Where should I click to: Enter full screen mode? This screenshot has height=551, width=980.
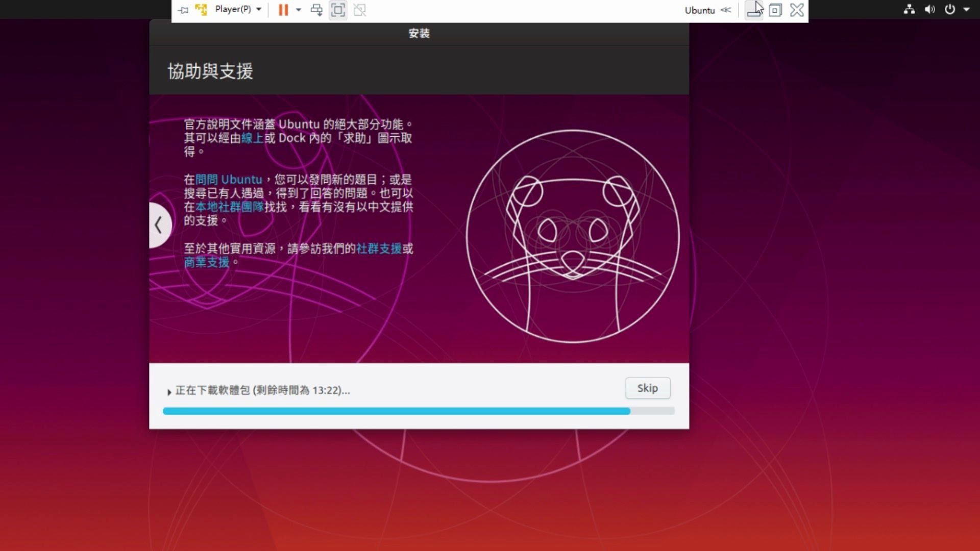coord(337,10)
